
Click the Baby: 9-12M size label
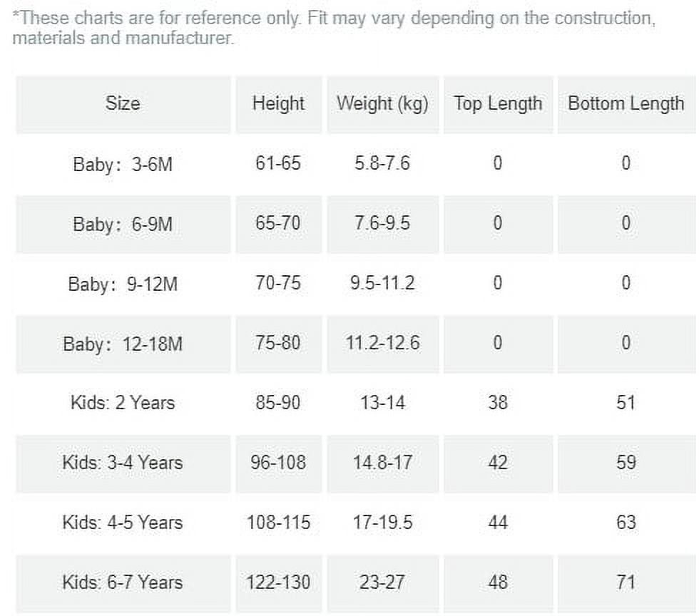pos(123,284)
